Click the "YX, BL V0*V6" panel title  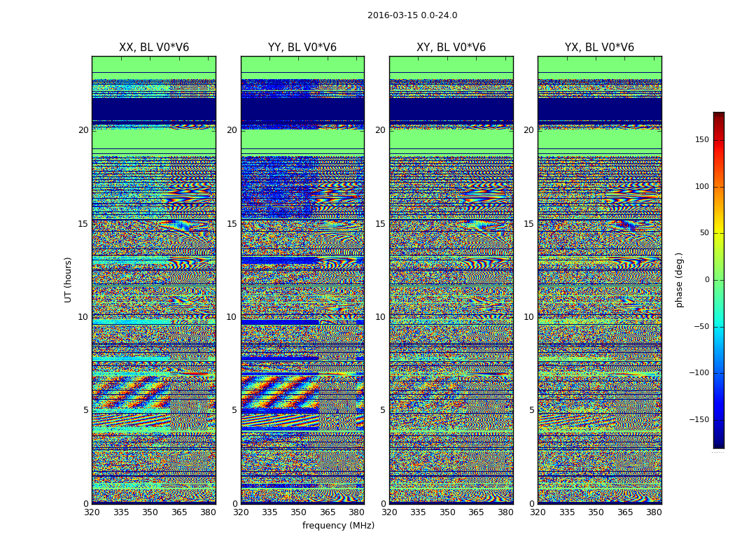tap(599, 48)
